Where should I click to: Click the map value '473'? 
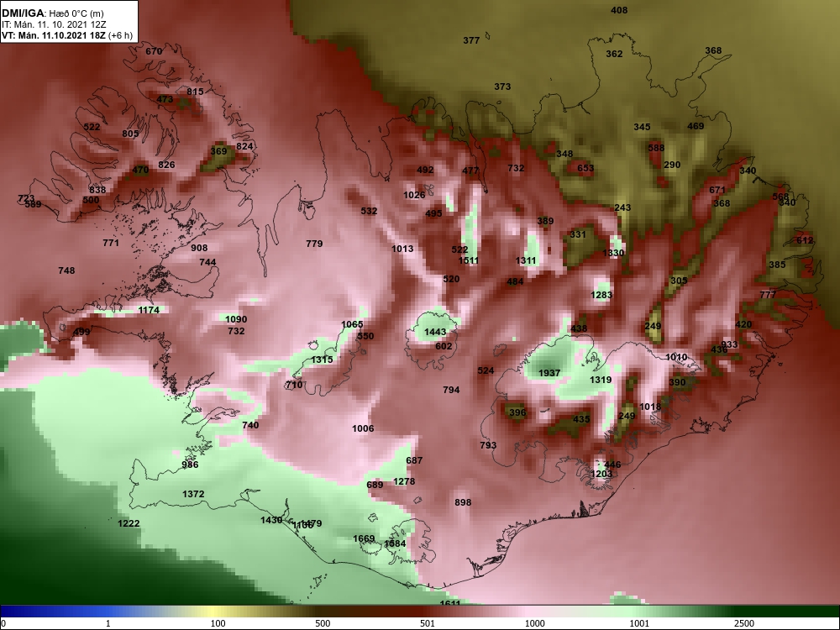click(x=165, y=100)
